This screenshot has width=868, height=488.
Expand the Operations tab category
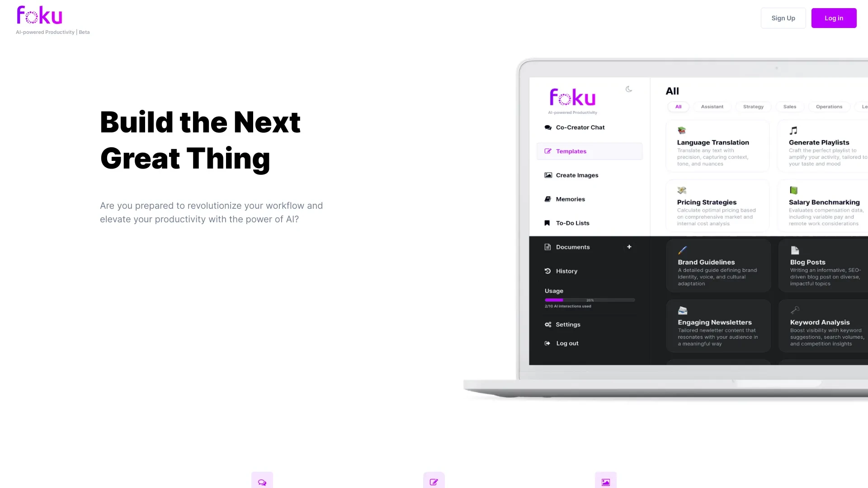[x=829, y=106]
